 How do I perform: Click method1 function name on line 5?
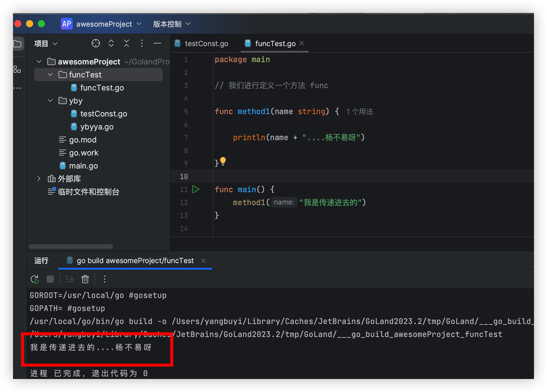[254, 111]
